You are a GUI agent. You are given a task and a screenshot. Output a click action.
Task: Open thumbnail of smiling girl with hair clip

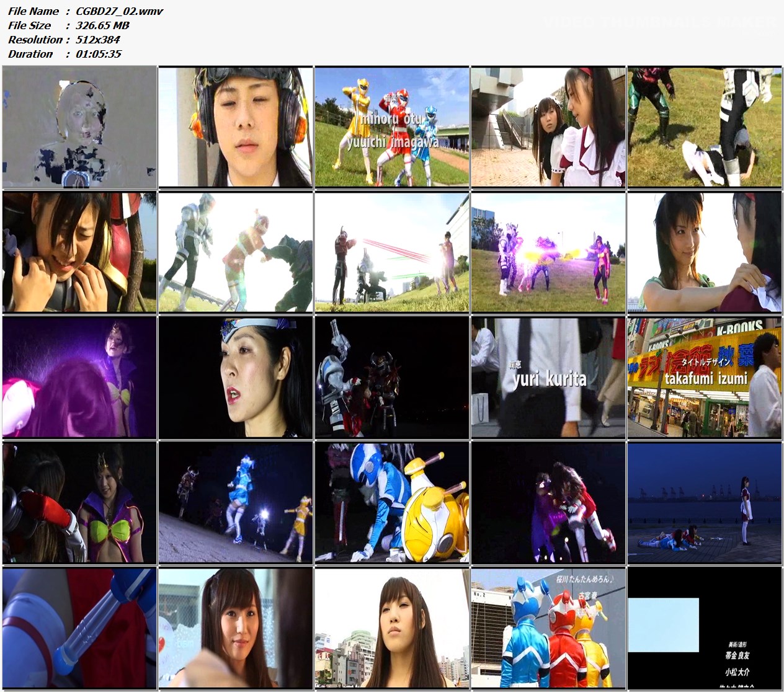(x=236, y=628)
